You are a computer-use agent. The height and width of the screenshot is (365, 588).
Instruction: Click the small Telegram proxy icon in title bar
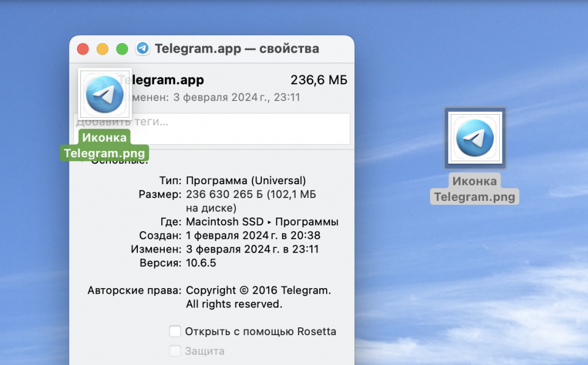point(143,48)
